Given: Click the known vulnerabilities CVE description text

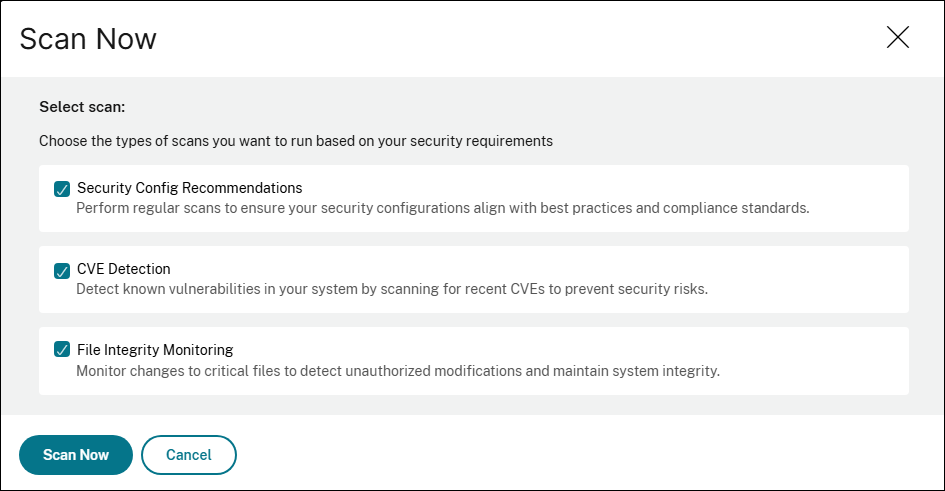Looking at the screenshot, I should 393,289.
